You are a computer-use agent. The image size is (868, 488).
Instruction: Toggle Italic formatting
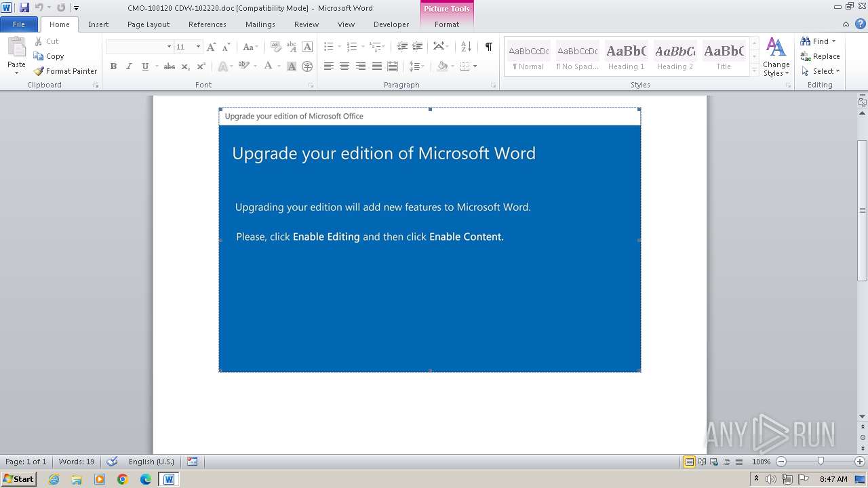[129, 66]
